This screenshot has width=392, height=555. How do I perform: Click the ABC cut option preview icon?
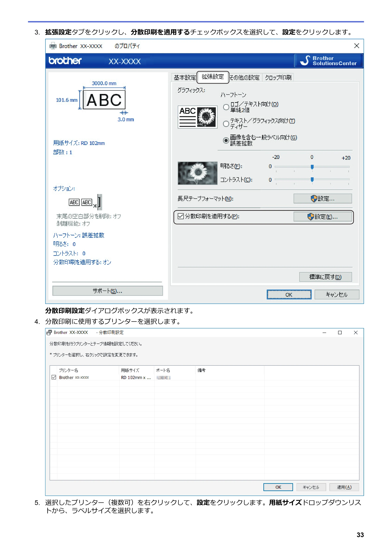click(85, 202)
